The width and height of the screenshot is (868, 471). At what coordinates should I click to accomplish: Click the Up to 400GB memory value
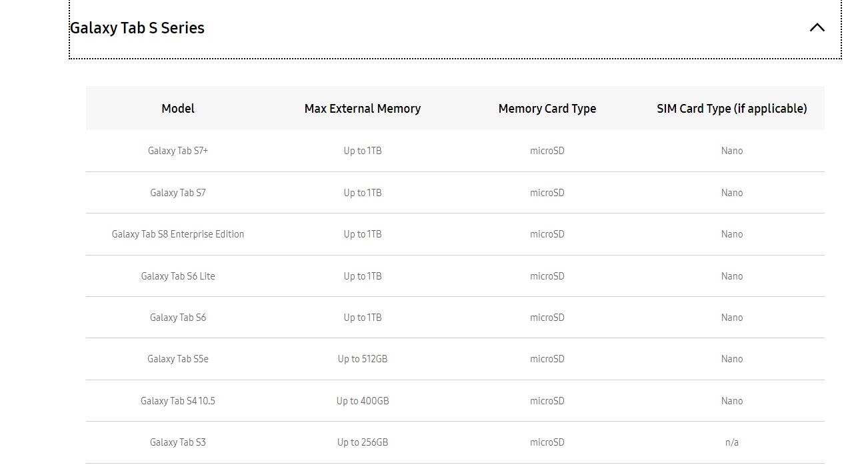coord(363,401)
